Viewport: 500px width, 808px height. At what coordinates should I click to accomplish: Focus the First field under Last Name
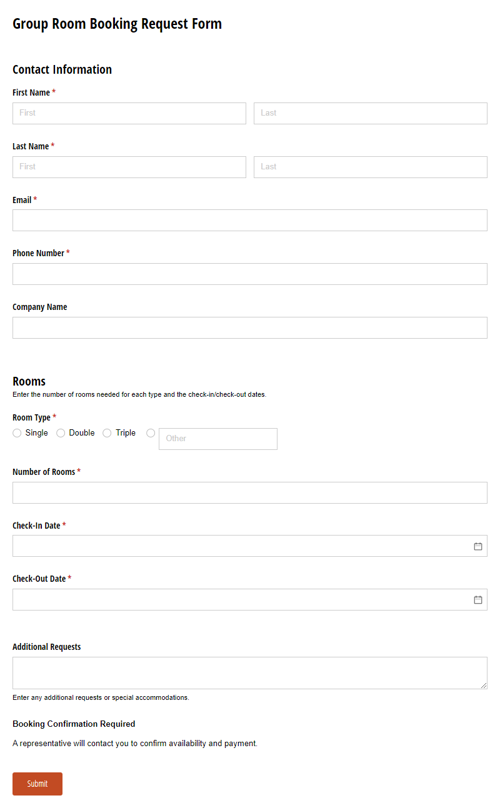pyautogui.click(x=129, y=167)
